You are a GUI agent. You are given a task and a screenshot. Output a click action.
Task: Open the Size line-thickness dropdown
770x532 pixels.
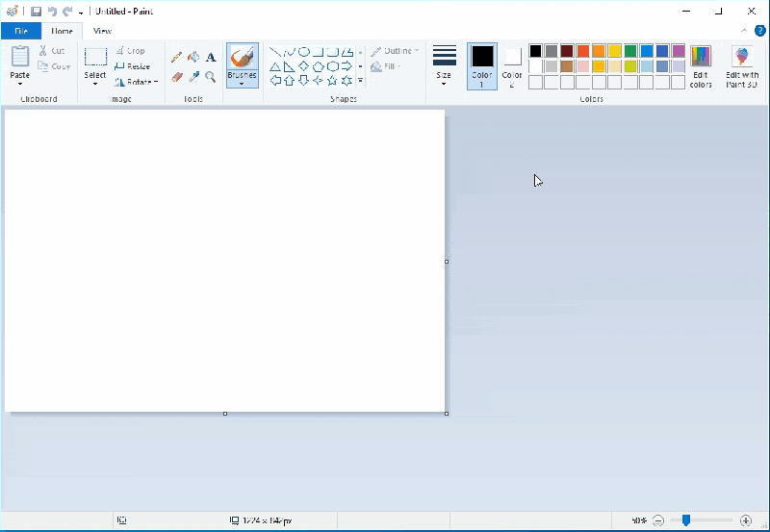[444, 65]
